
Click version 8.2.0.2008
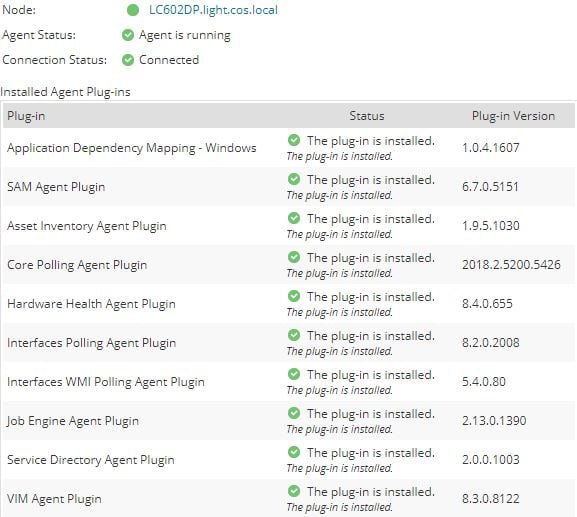(x=491, y=343)
